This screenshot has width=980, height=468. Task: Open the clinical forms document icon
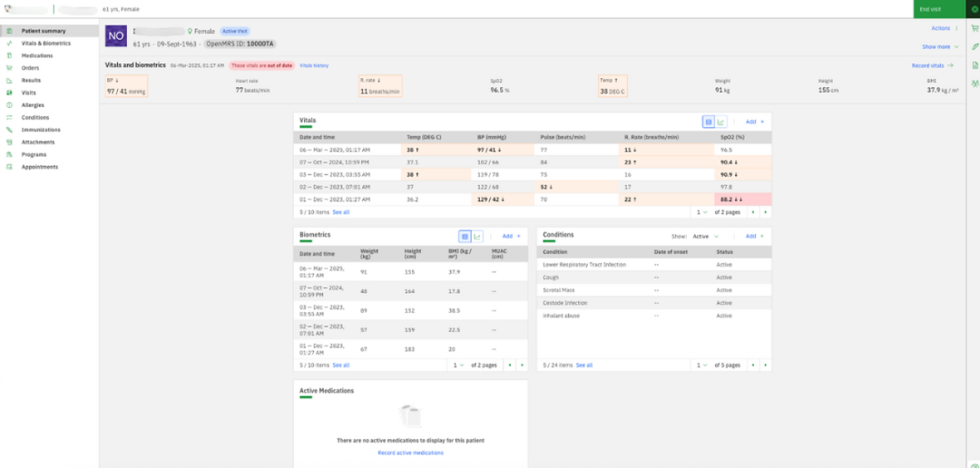[x=974, y=65]
